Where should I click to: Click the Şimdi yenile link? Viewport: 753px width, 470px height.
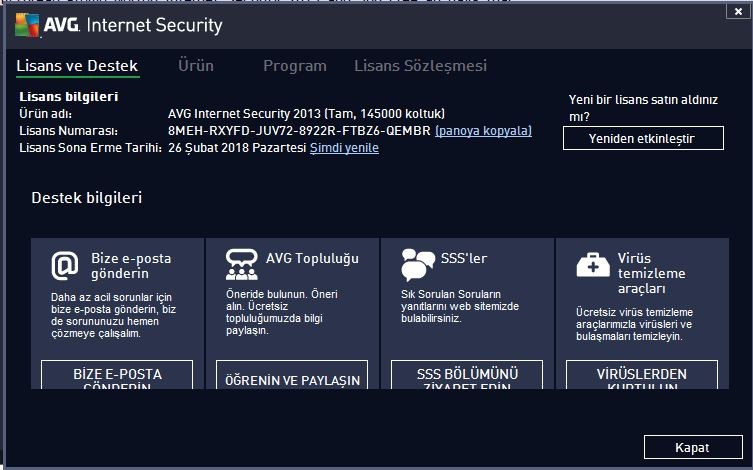tap(344, 147)
